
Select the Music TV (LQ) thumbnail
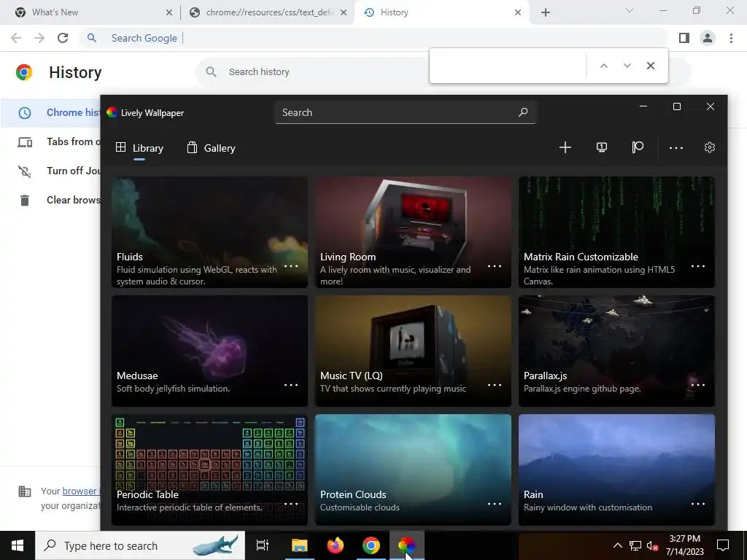click(413, 351)
